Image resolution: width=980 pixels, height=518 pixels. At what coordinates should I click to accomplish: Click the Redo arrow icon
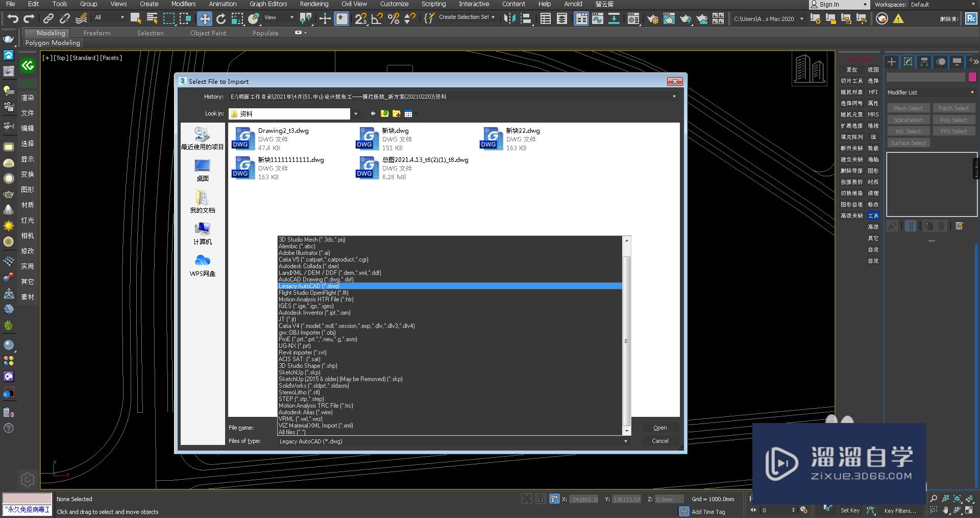(x=29, y=19)
